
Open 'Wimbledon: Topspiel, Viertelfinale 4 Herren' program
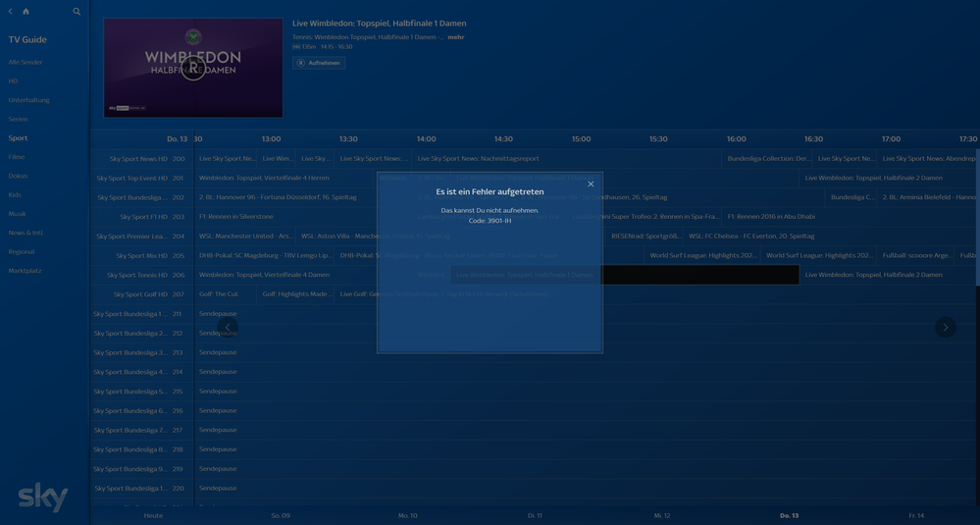pyautogui.click(x=284, y=179)
